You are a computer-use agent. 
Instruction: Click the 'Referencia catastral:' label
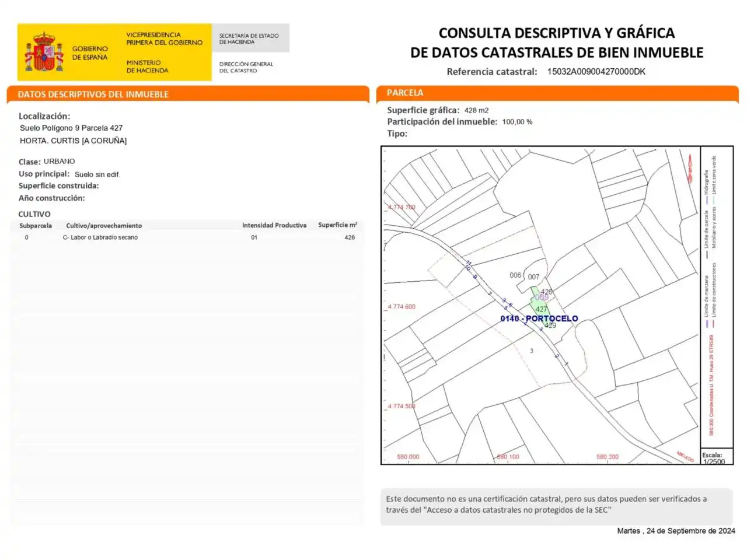point(491,72)
